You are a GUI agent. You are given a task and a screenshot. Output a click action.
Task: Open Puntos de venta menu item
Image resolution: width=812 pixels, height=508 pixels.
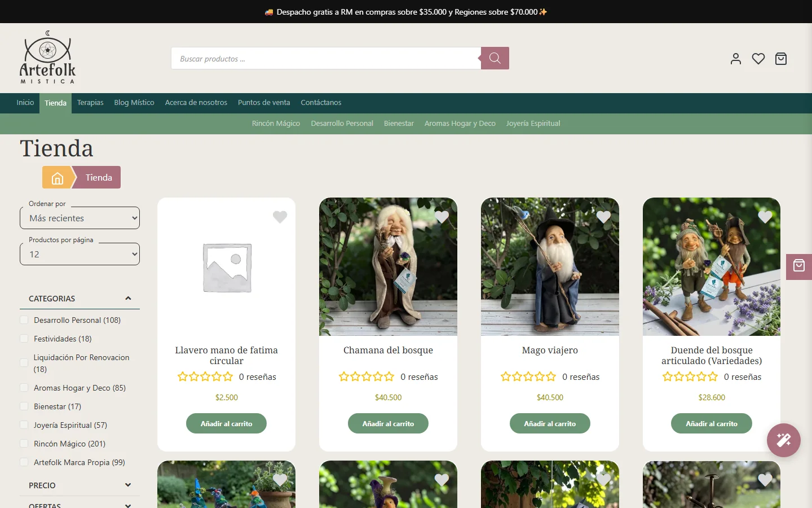[264, 103]
